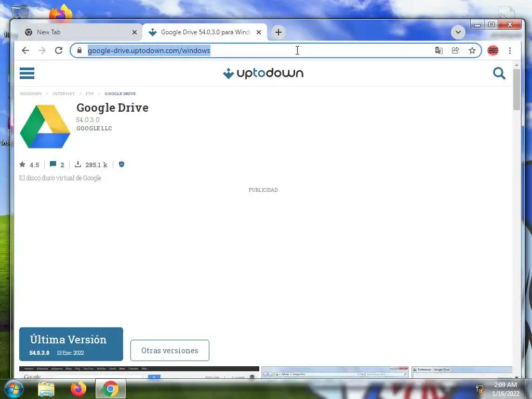
Task: Open Uptodown search magnifier
Action: pyautogui.click(x=499, y=73)
